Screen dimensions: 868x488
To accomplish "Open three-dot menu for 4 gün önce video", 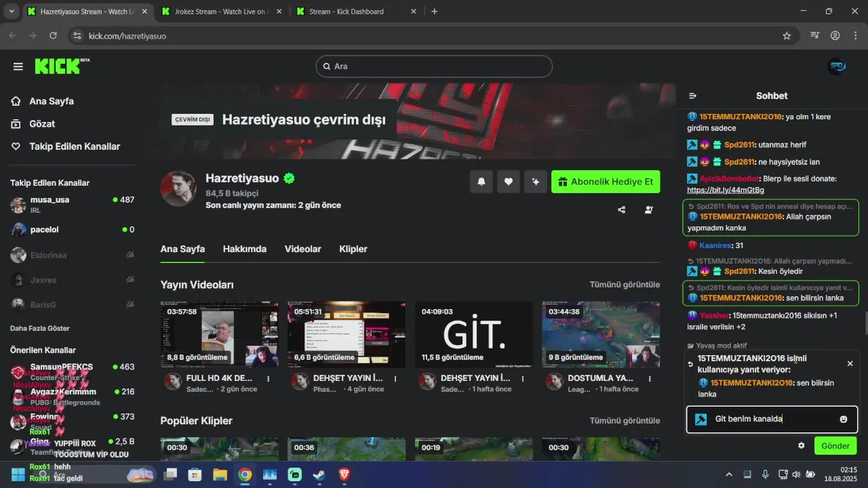I will coord(395,379).
